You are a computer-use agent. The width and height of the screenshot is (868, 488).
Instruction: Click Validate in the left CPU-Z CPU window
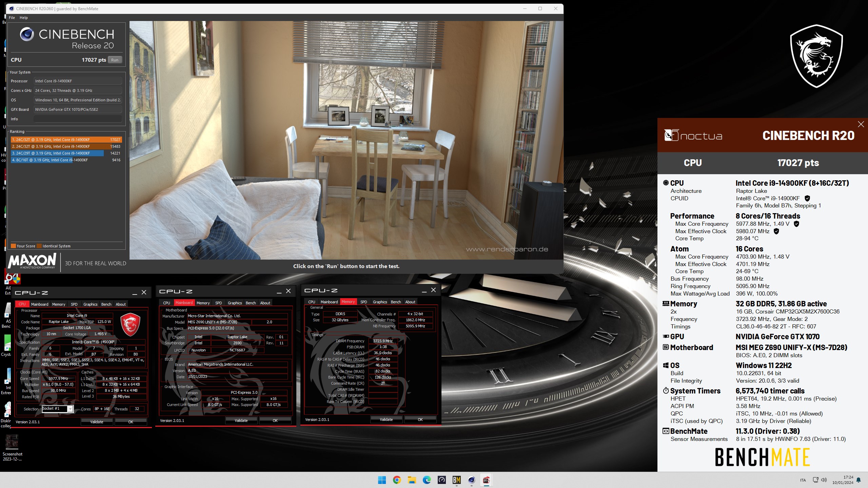(97, 422)
